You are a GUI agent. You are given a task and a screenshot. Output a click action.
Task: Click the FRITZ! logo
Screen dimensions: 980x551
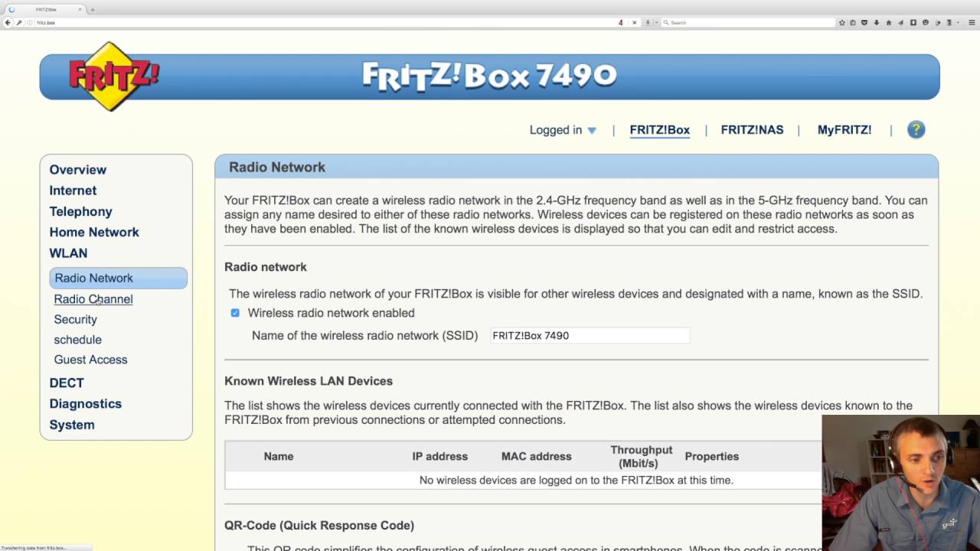click(113, 77)
